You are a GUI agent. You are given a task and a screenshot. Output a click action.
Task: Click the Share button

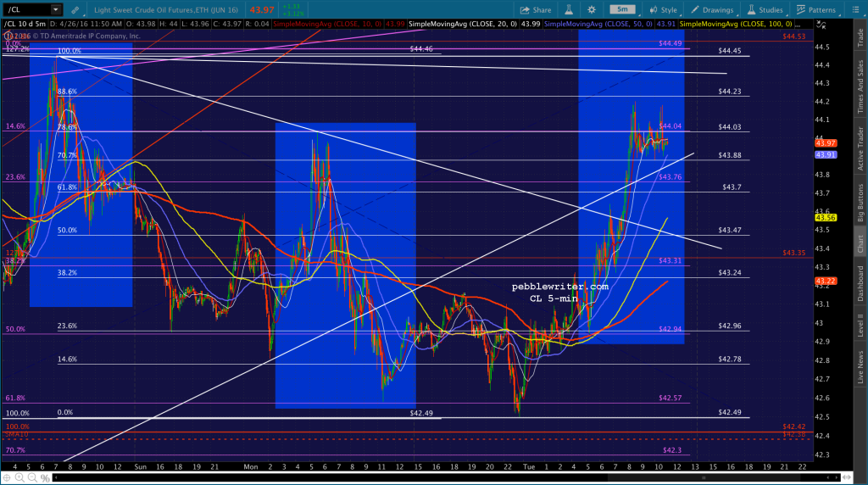pos(536,10)
